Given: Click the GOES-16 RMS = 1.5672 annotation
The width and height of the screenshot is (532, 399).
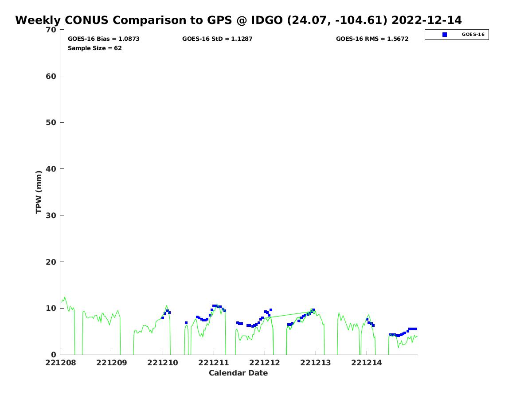Looking at the screenshot, I should (372, 39).
